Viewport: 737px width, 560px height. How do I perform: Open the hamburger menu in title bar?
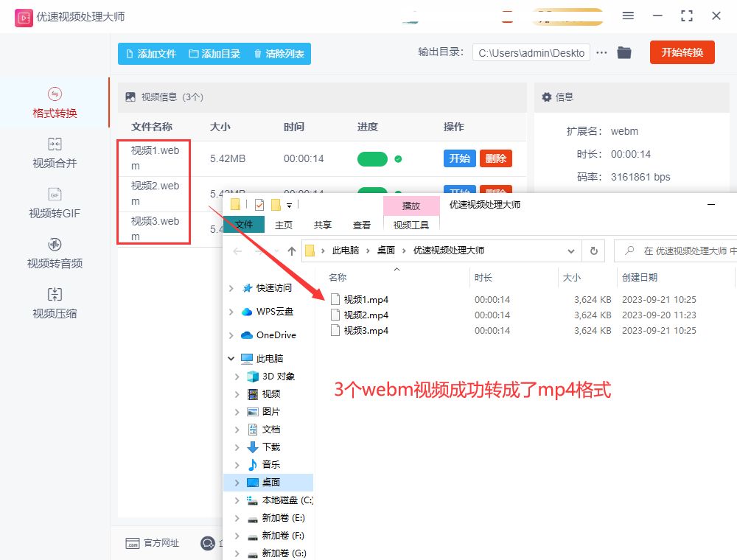click(628, 16)
